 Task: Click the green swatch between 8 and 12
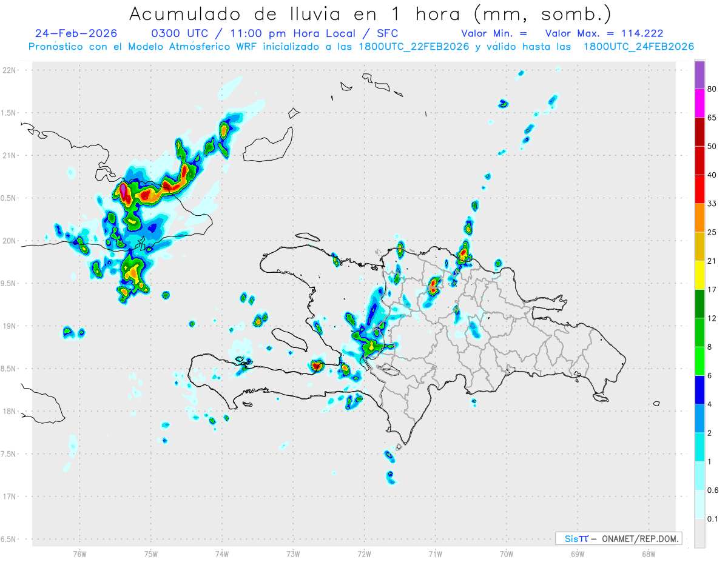click(699, 333)
